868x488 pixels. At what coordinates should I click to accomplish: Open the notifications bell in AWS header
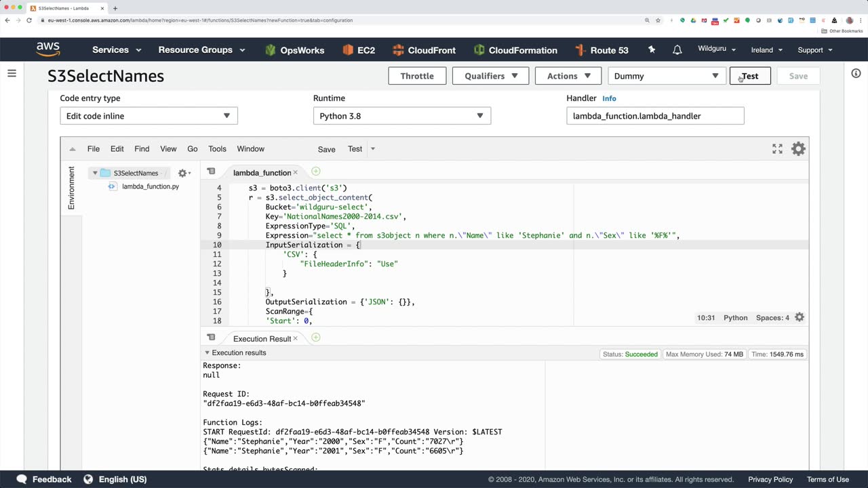click(677, 50)
